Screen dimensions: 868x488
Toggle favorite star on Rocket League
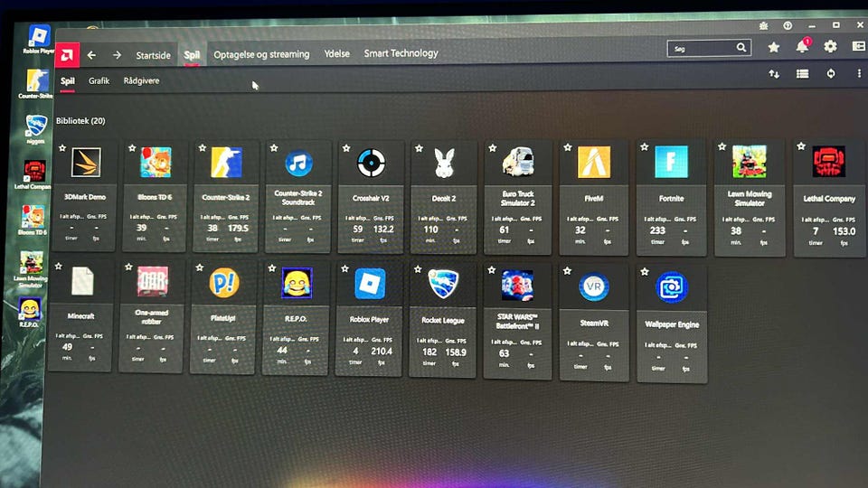(418, 269)
